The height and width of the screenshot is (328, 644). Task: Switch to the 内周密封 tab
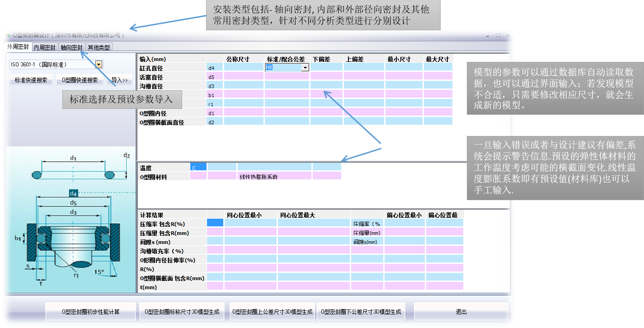point(44,47)
